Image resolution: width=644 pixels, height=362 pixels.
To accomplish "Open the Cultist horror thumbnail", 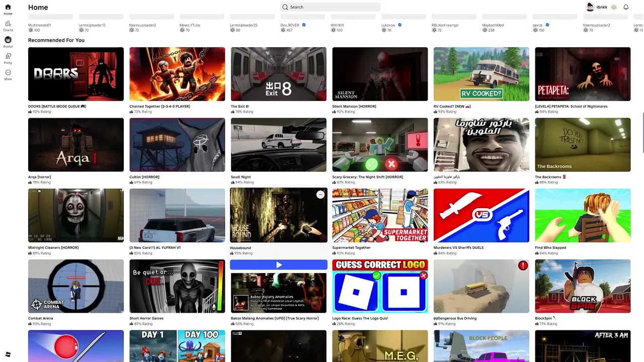I will pos(177,145).
